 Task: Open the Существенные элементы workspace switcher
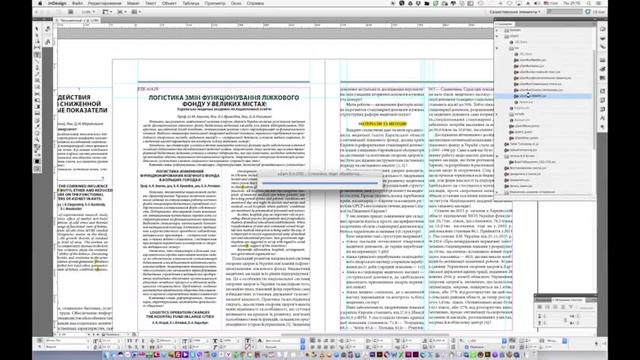[x=515, y=12]
